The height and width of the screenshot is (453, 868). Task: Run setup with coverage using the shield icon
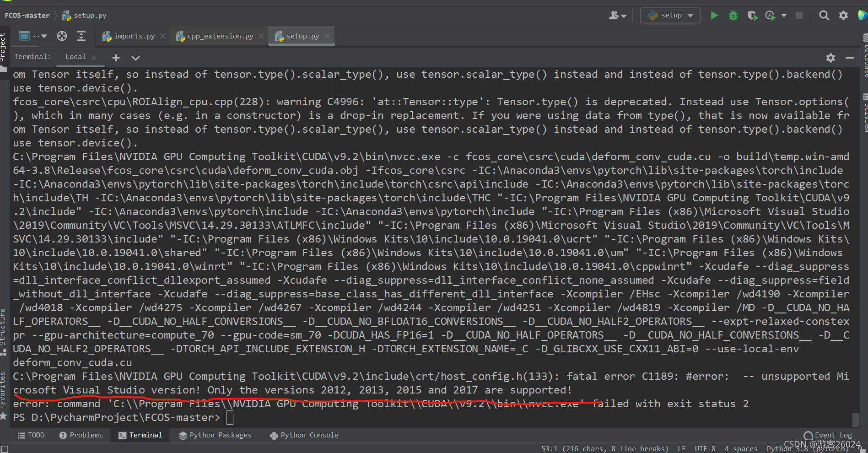point(752,15)
